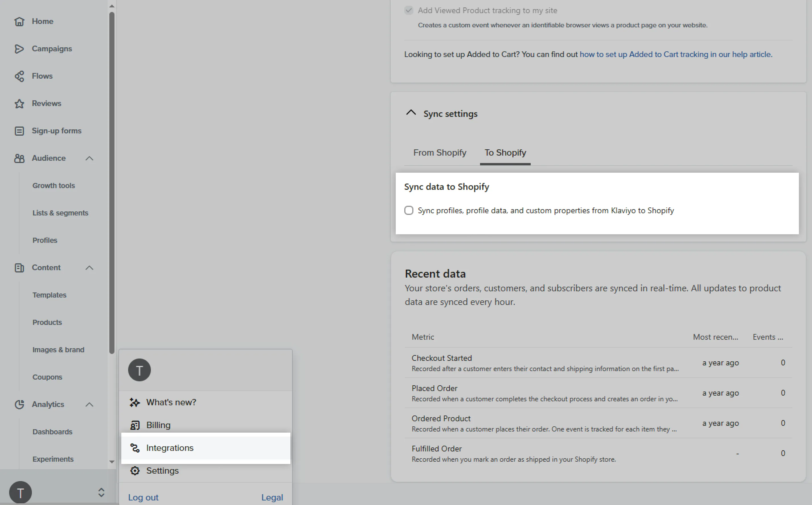Open Lists & segments
Viewport: 812px width, 505px height.
click(x=60, y=213)
